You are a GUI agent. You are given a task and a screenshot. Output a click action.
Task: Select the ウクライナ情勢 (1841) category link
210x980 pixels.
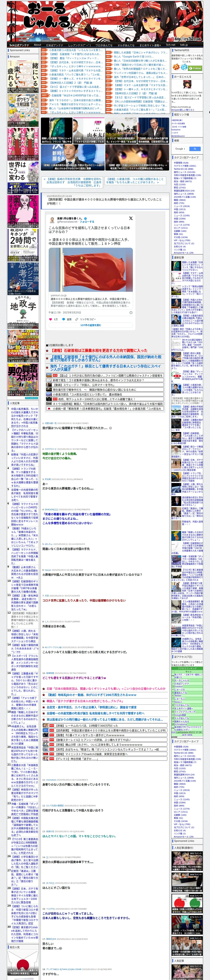click(x=185, y=166)
